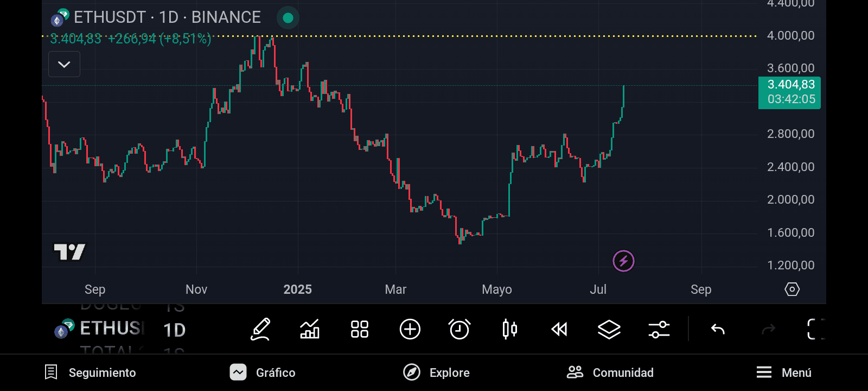Click the Mayo date axis label
This screenshot has height=391, width=868.
[497, 290]
